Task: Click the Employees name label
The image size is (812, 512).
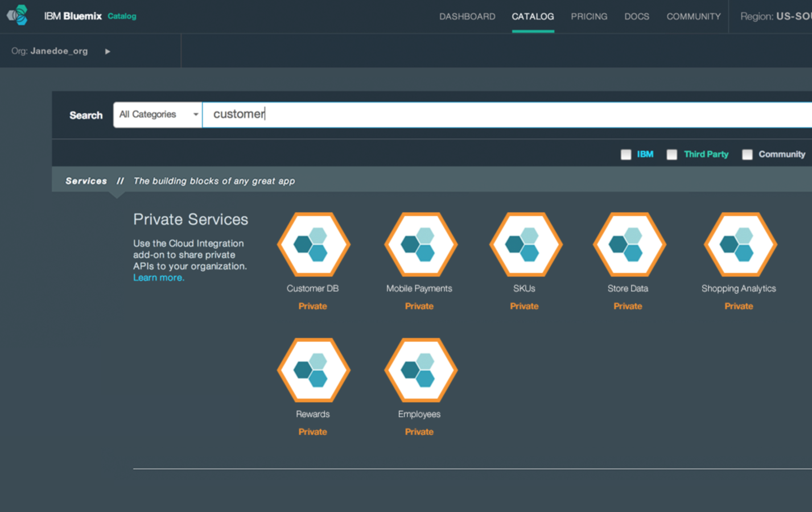Action: (x=419, y=414)
